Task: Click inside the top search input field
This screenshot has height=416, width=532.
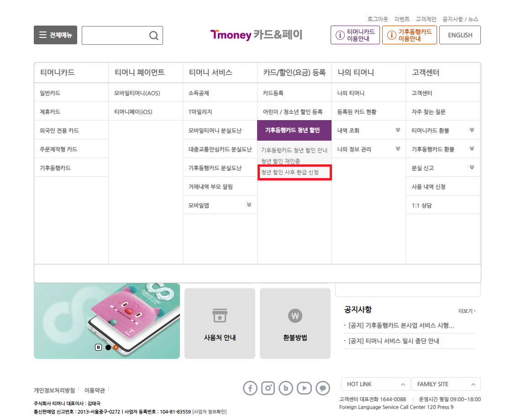Action: click(116, 35)
